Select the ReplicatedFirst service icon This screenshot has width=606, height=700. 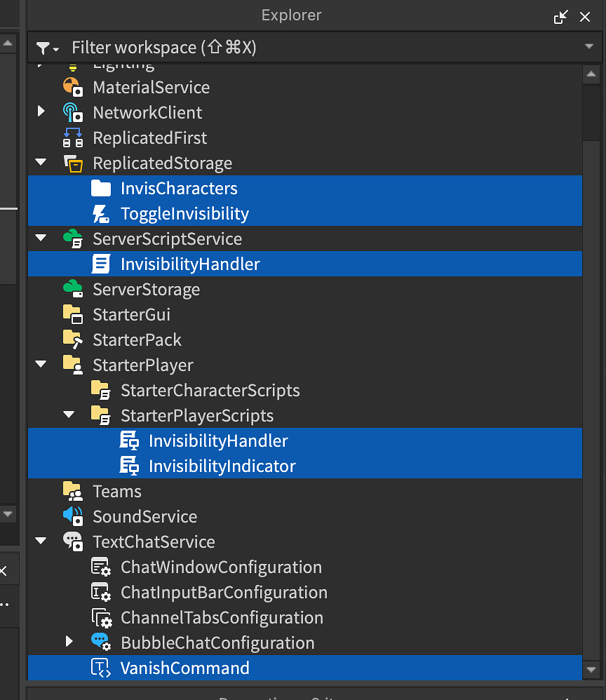pos(72,137)
